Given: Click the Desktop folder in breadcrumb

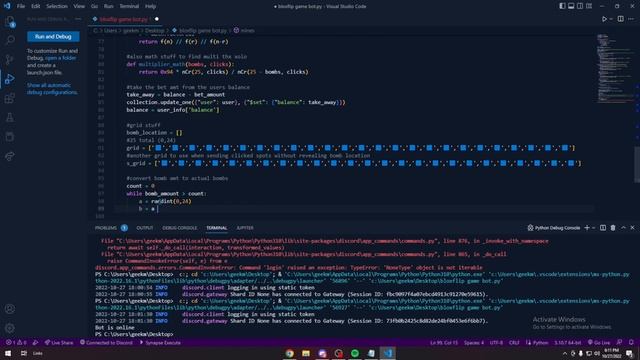Looking at the screenshot, I should click(154, 30).
